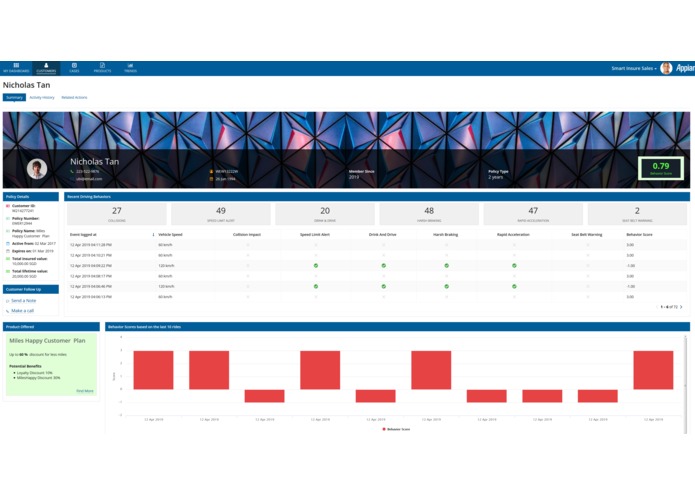Open the Products navigation item
Viewport: 695px width, 494px height.
(102, 68)
